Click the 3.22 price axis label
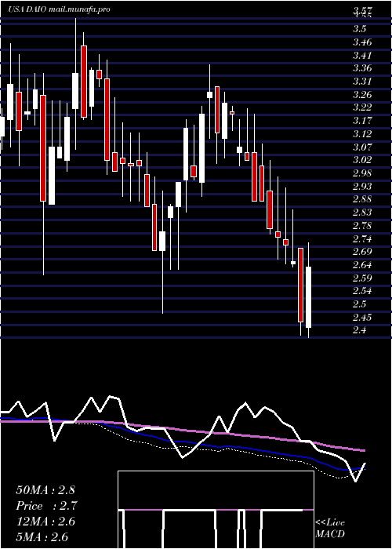Viewport: 392px width, 549px height. [362, 107]
